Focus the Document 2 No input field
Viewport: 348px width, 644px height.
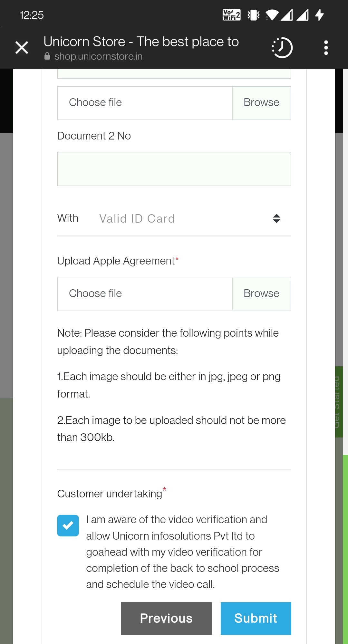click(174, 169)
